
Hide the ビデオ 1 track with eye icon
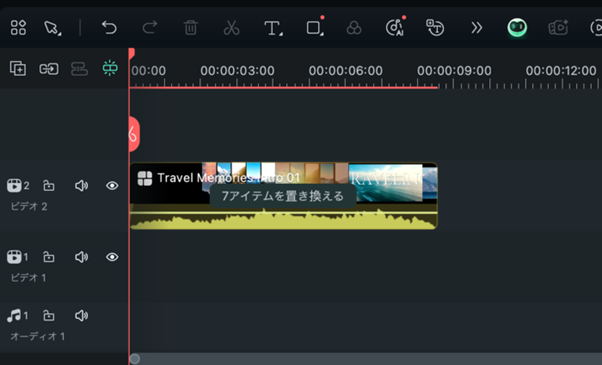(112, 257)
